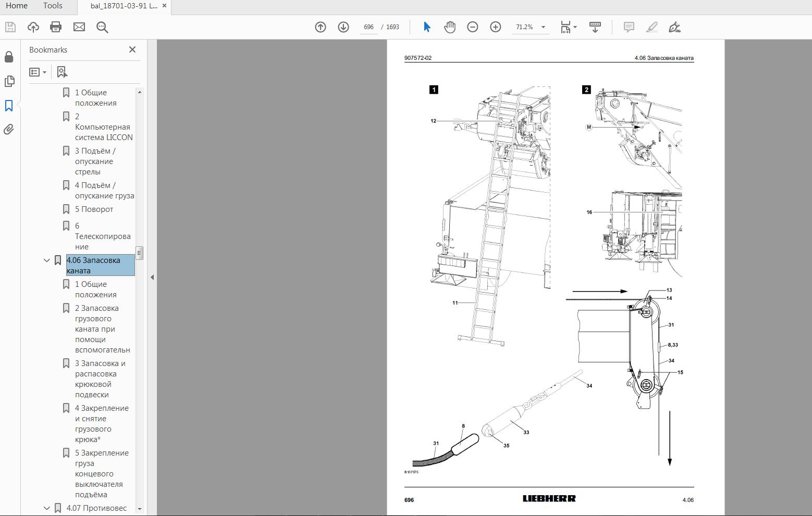This screenshot has height=516, width=812.
Task: Open bookmark 1 Общие положения under 4.06
Action: (x=96, y=290)
